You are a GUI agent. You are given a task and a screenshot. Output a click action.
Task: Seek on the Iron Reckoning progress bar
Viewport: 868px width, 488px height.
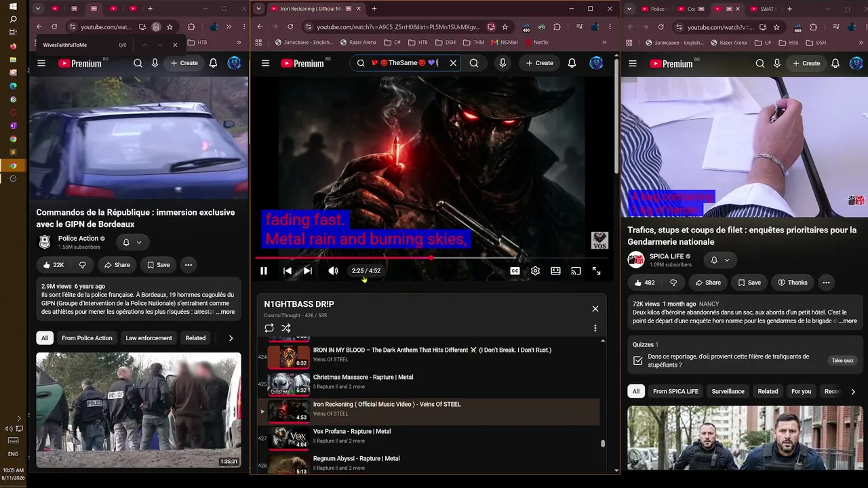pyautogui.click(x=431, y=258)
